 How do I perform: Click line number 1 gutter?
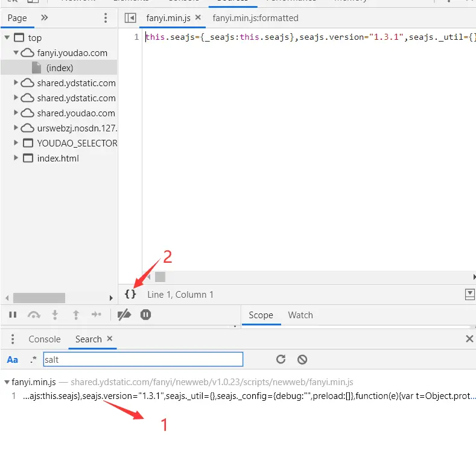136,37
